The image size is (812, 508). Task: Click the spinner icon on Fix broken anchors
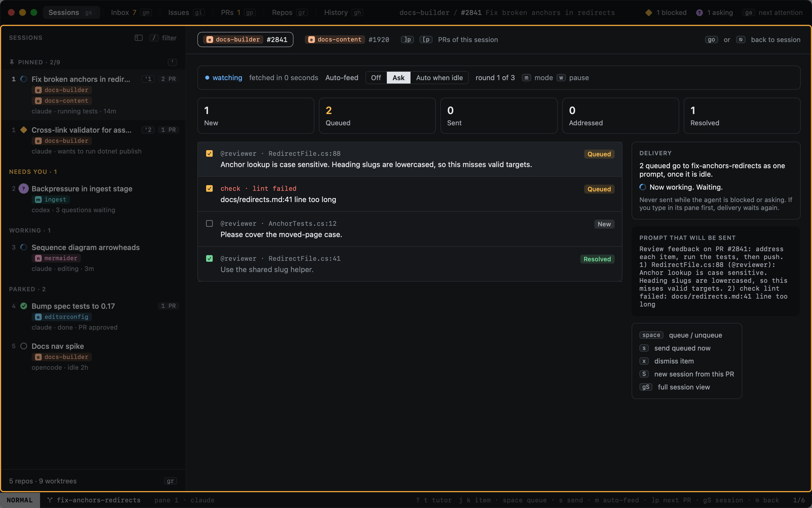(23, 79)
